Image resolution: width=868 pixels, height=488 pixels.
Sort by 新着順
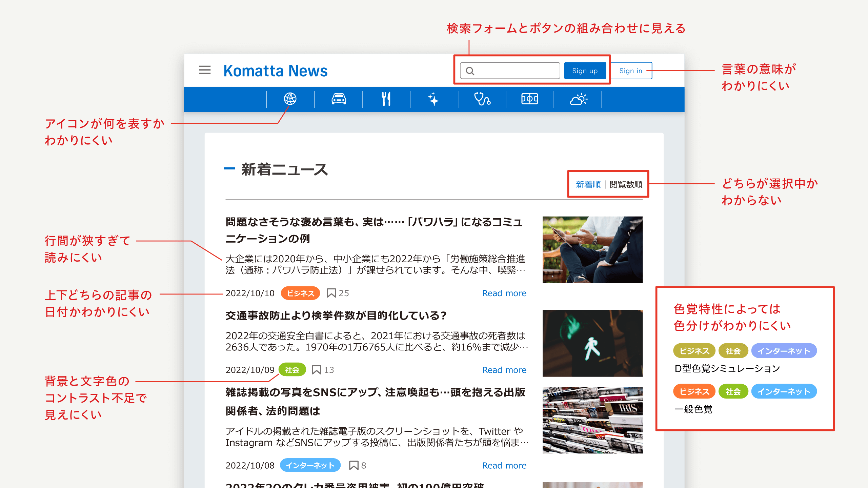point(588,184)
